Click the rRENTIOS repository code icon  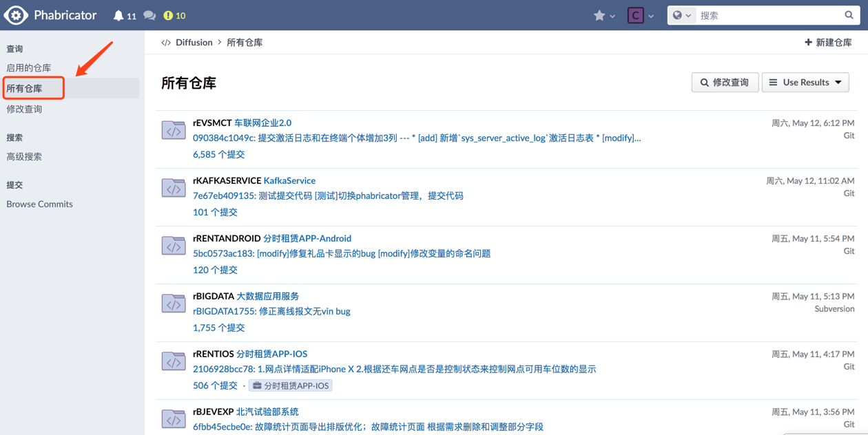pos(174,361)
